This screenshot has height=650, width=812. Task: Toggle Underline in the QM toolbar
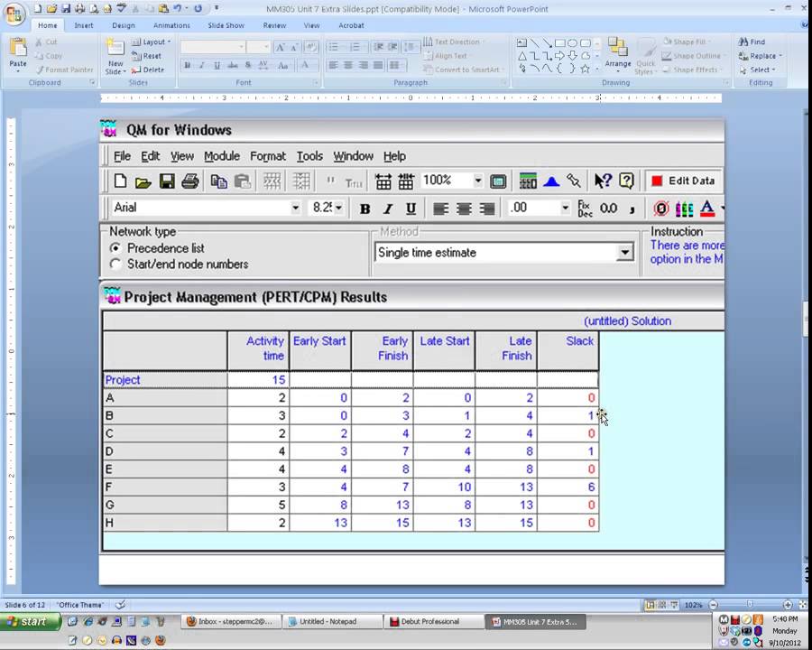pyautogui.click(x=411, y=209)
